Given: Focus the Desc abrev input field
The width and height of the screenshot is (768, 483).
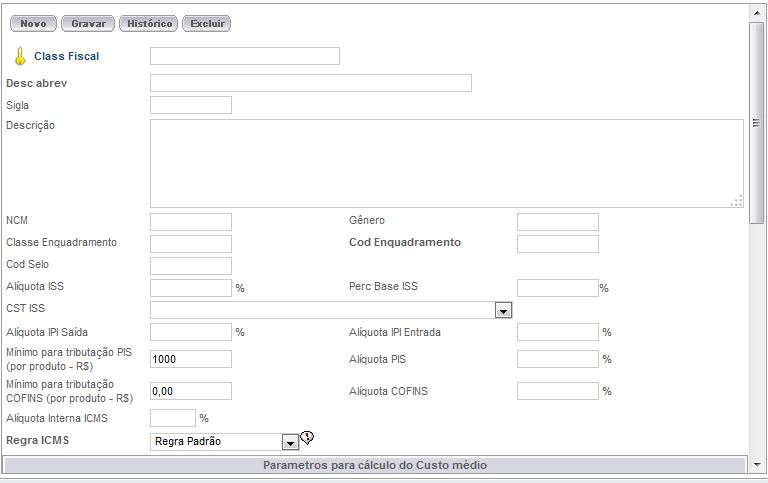Looking at the screenshot, I should click(311, 83).
